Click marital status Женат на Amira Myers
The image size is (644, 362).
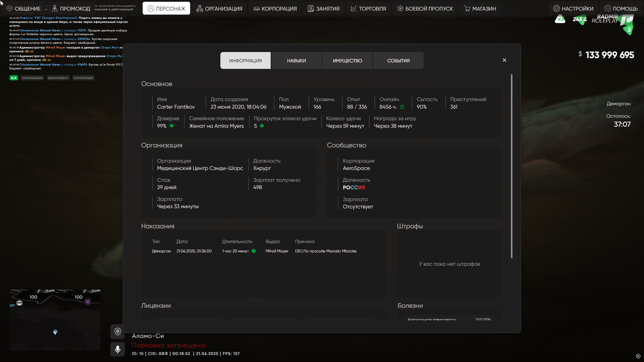point(216,126)
